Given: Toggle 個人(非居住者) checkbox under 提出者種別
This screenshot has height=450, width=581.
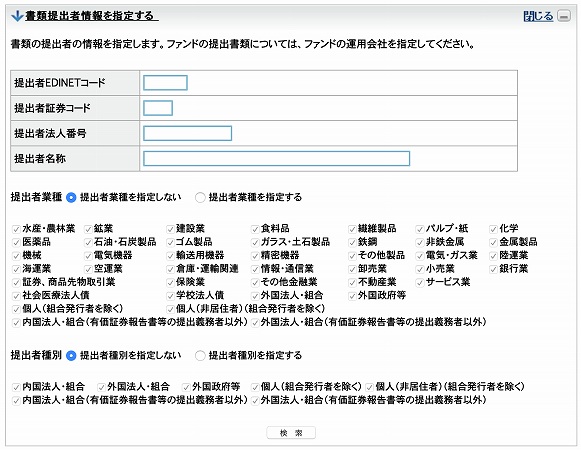Looking at the screenshot, I should pyautogui.click(x=369, y=387).
